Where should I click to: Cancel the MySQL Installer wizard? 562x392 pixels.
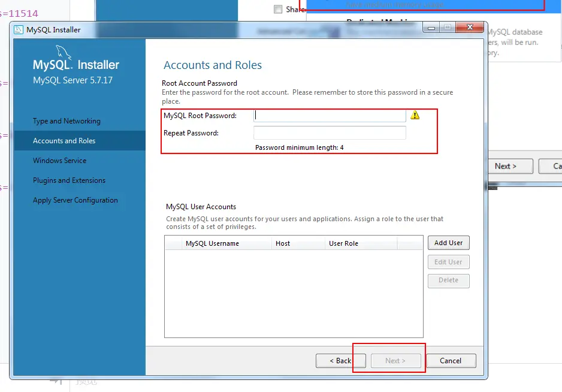click(451, 361)
